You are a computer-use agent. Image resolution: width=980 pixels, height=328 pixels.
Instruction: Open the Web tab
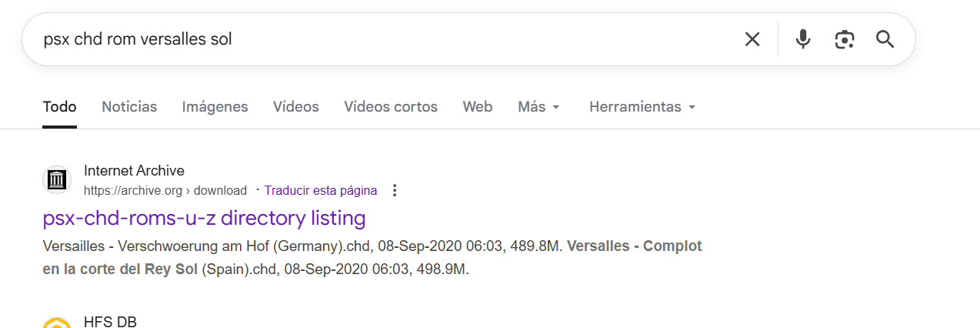tap(478, 107)
